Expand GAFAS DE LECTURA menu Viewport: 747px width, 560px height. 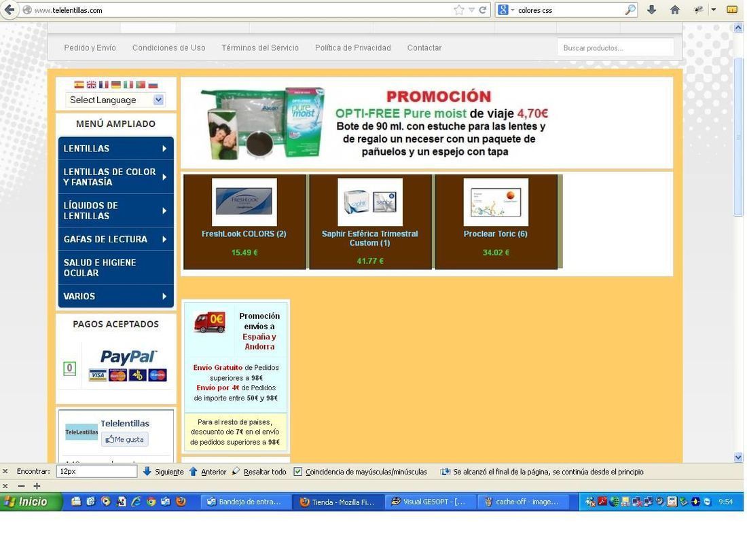click(115, 239)
